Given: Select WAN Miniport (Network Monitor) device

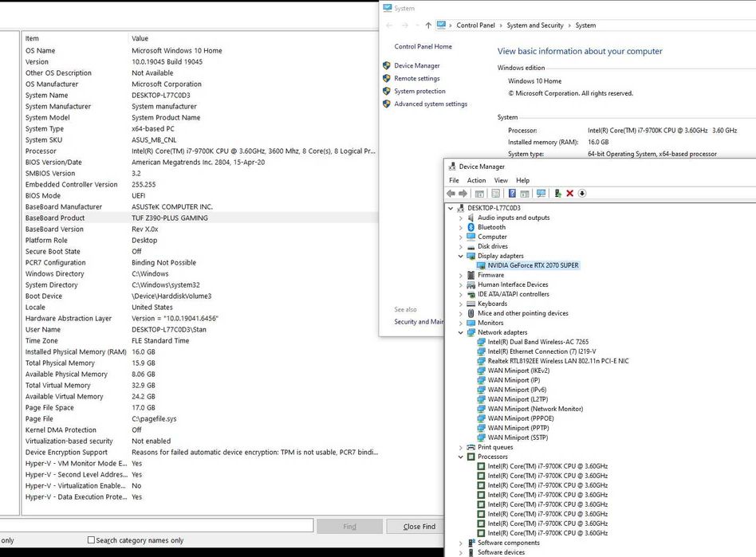Looking at the screenshot, I should pyautogui.click(x=535, y=409).
